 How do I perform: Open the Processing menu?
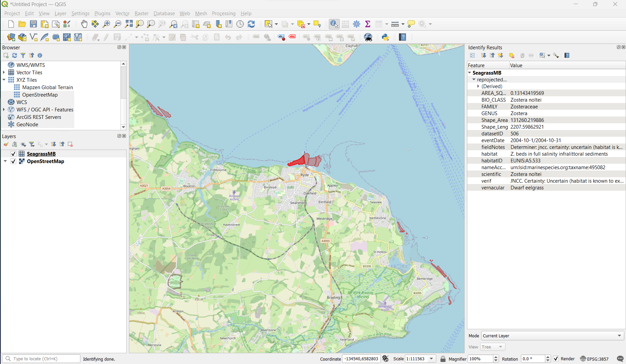coord(224,14)
